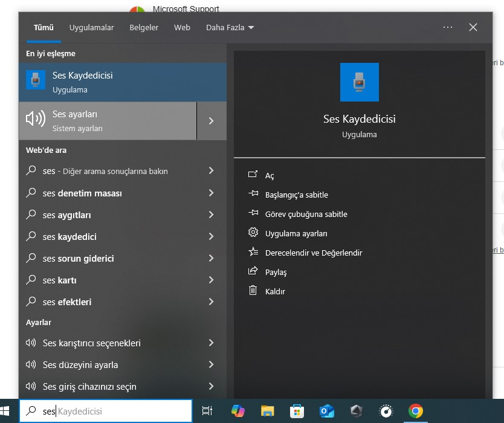This screenshot has width=504, height=423.
Task: Click the Aç open icon
Action: (253, 174)
